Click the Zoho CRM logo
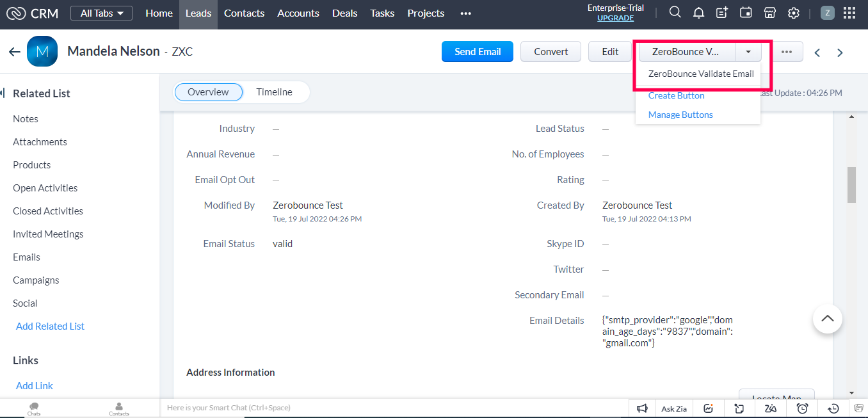Screen dimensions: 868x418 pos(32,13)
